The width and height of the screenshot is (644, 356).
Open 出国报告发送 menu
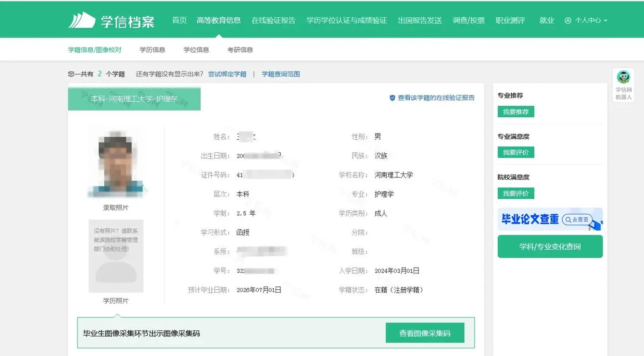click(x=420, y=21)
